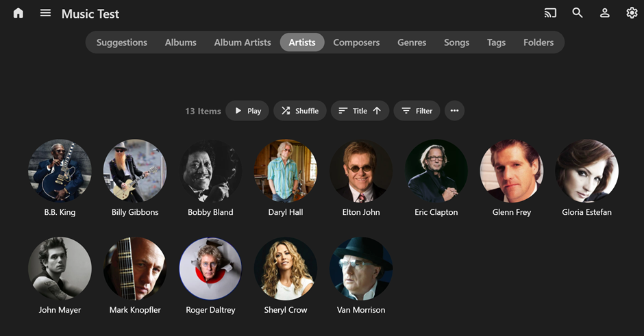Open the settings gear icon

tap(632, 13)
